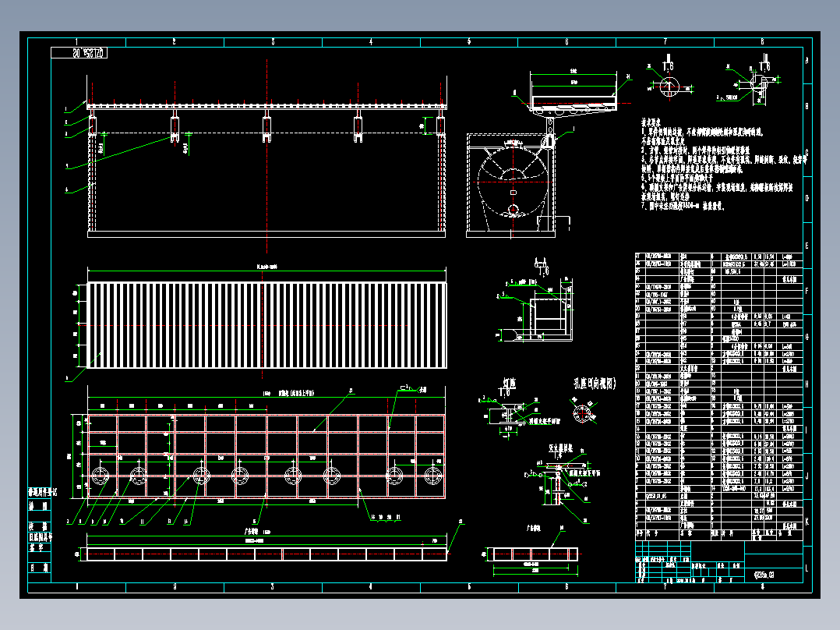
Task: Pick row zone letter B on right border
Action: 807,106
